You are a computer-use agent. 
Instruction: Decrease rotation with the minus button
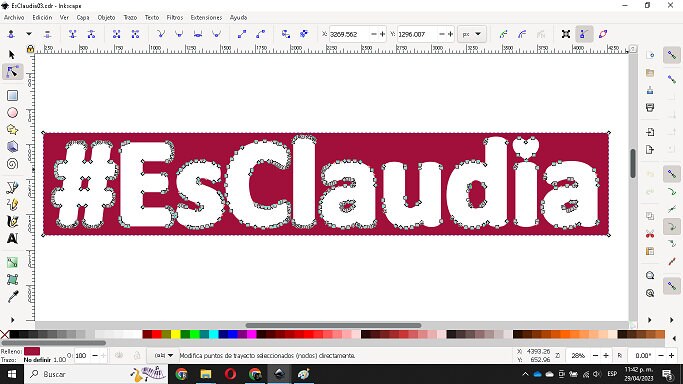pos(661,356)
